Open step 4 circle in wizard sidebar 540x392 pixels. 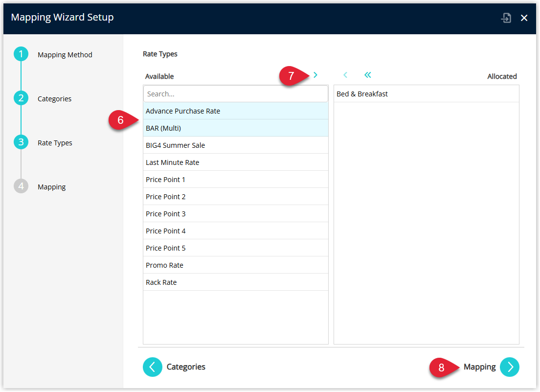21,186
